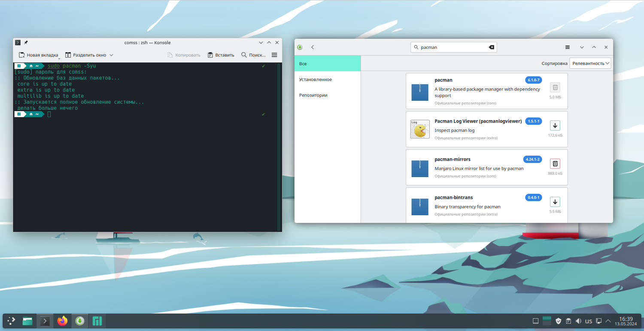
Task: Open the file manager from the taskbar
Action: [x=27, y=321]
